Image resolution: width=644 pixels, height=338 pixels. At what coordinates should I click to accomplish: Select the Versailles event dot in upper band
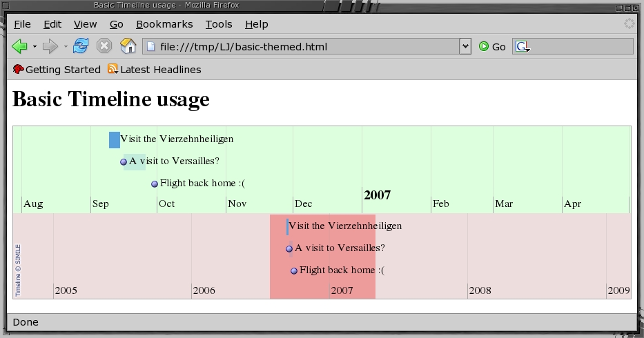pyautogui.click(x=124, y=162)
